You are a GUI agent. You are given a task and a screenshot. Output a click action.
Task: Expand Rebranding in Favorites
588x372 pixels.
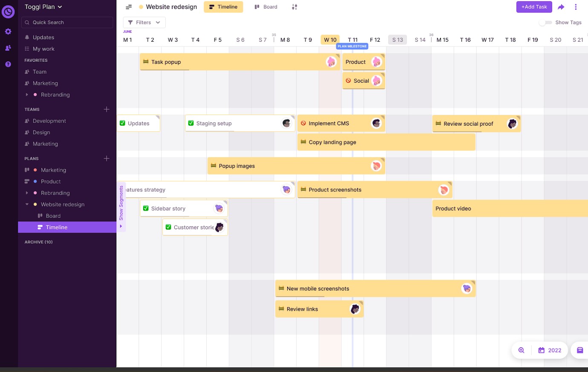[27, 95]
